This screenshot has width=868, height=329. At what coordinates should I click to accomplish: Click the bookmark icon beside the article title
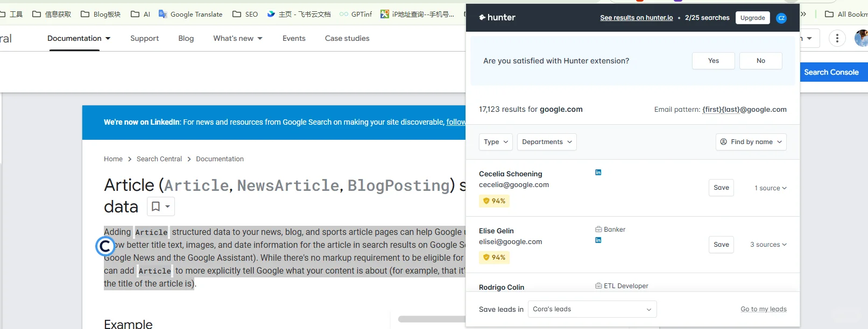click(x=156, y=206)
